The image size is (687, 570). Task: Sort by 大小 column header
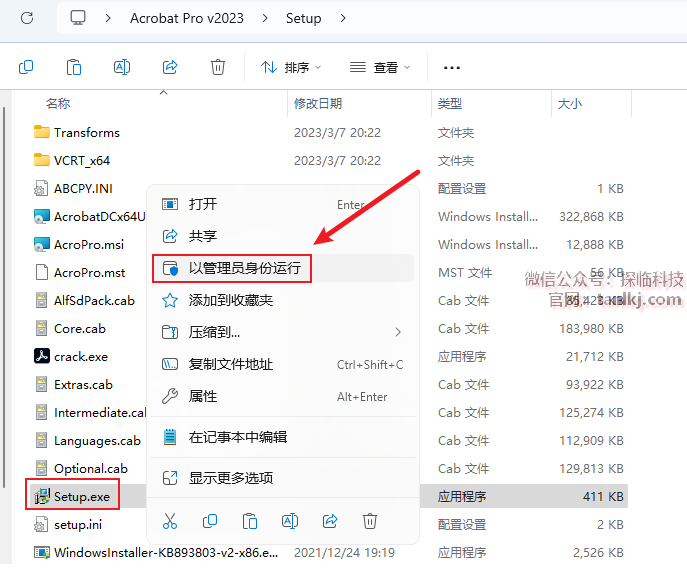[570, 104]
